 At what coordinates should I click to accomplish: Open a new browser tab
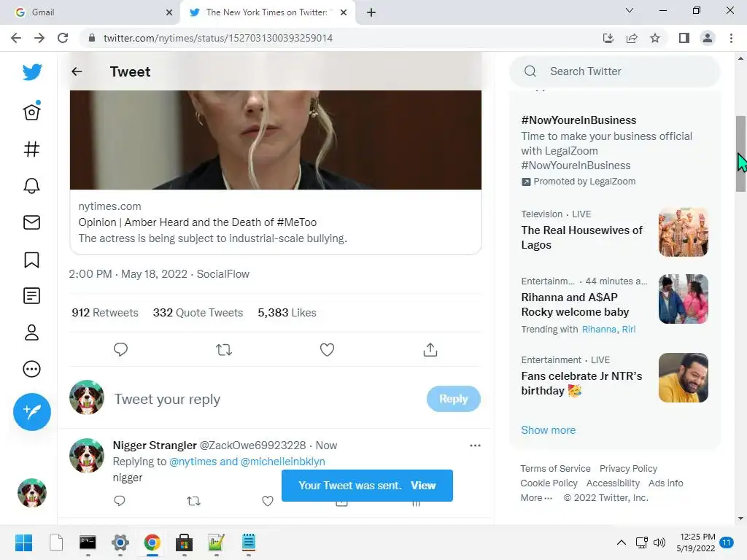pos(371,12)
